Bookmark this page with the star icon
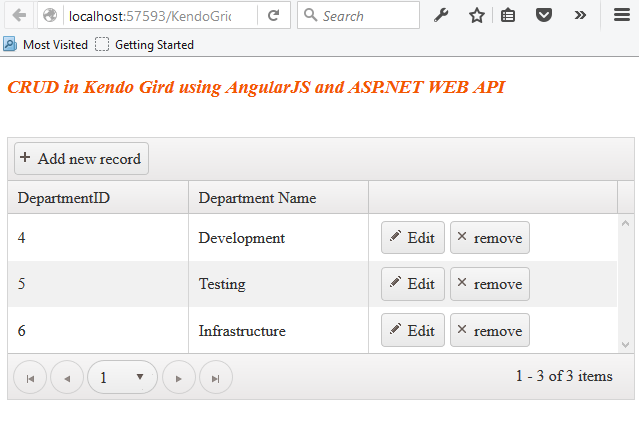Screen dimensions: 639x430 tap(476, 15)
